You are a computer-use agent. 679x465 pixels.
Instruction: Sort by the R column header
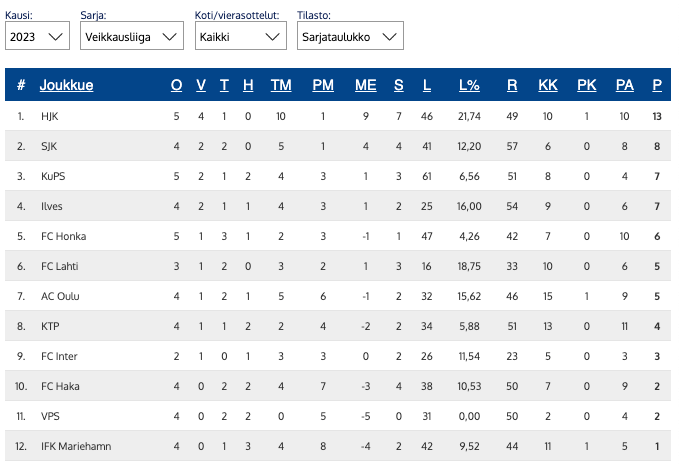[x=512, y=86]
